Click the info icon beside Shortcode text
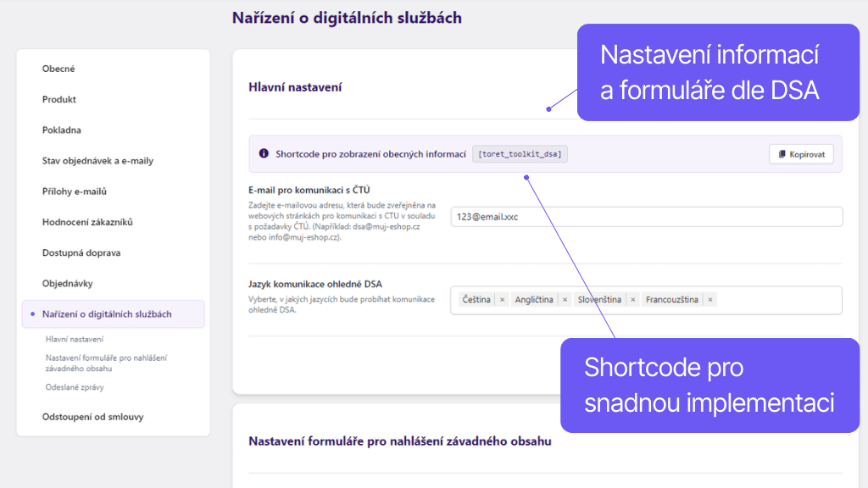Screen dimensions: 868x488 click(x=264, y=153)
